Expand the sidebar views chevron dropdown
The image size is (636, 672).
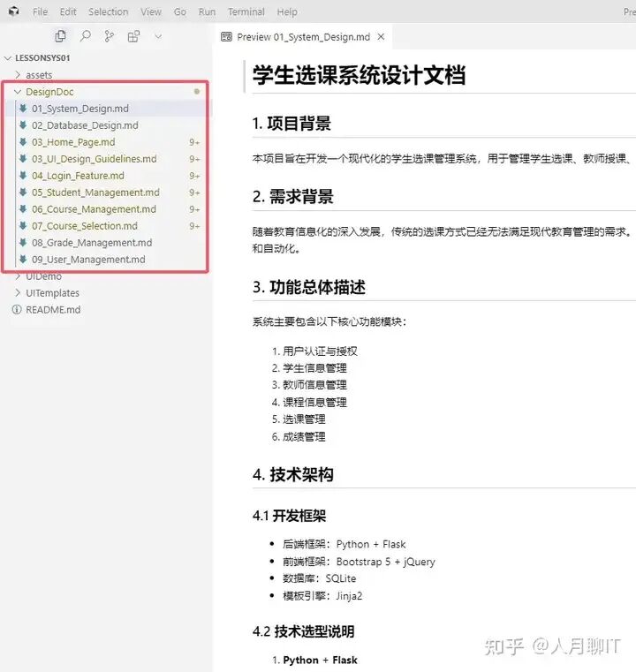coord(158,36)
